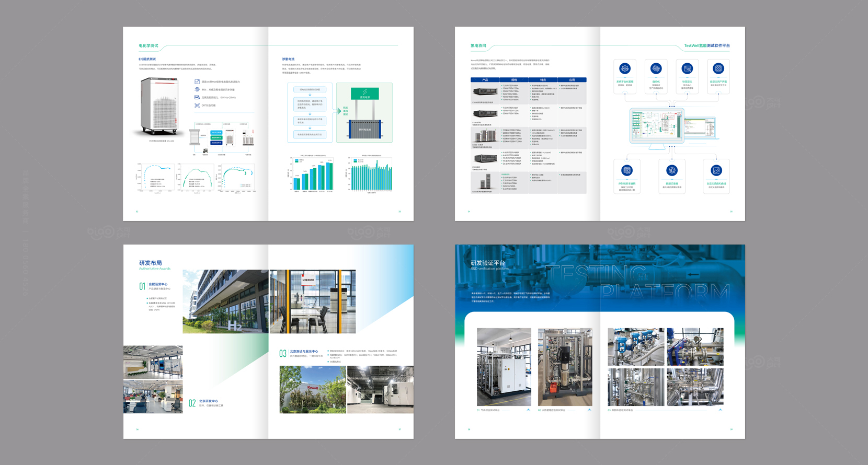This screenshot has width=868, height=465.
Task: Click the icon beside 满足kW至MW级别 feature line
Action: pyautogui.click(x=197, y=82)
